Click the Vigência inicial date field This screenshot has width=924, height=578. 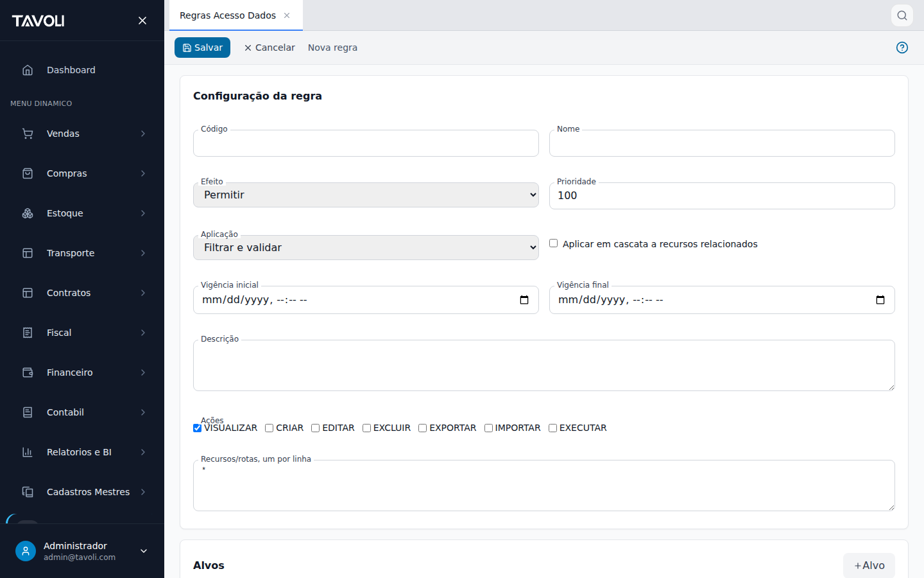pyautogui.click(x=366, y=300)
